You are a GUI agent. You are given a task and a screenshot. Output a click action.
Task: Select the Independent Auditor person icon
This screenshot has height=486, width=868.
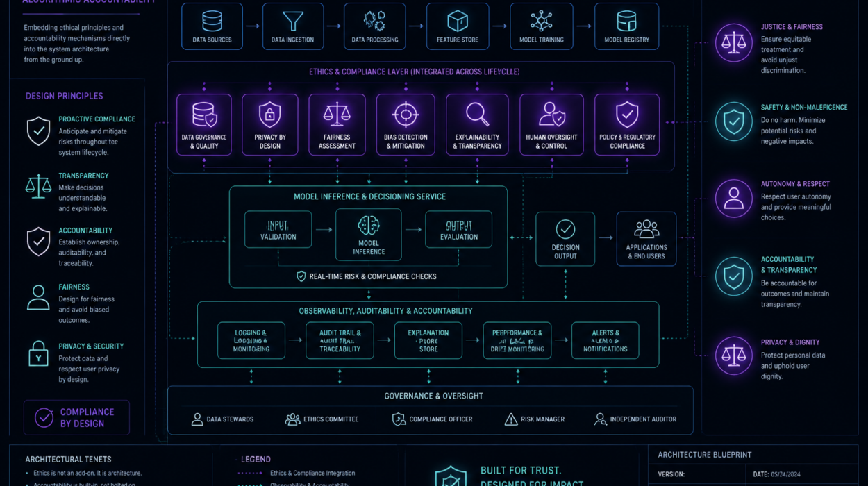600,419
